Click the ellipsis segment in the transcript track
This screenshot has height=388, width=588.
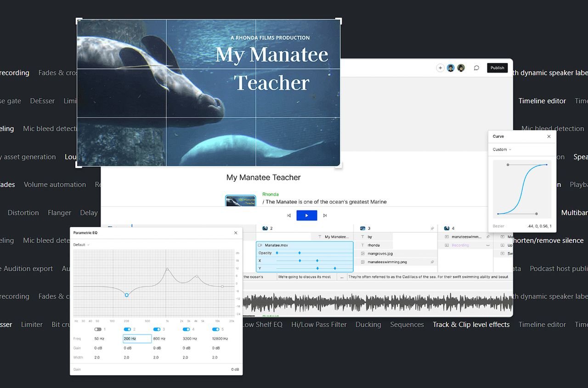342,277
